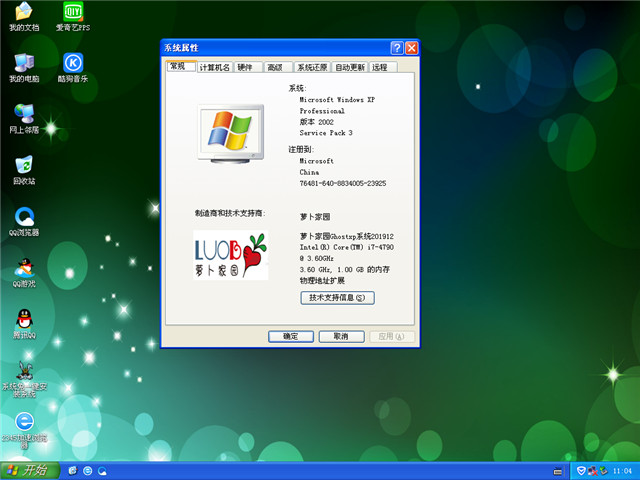The height and width of the screenshot is (480, 640).
Task: Switch to the 计算机名 tab
Action: tap(215, 67)
